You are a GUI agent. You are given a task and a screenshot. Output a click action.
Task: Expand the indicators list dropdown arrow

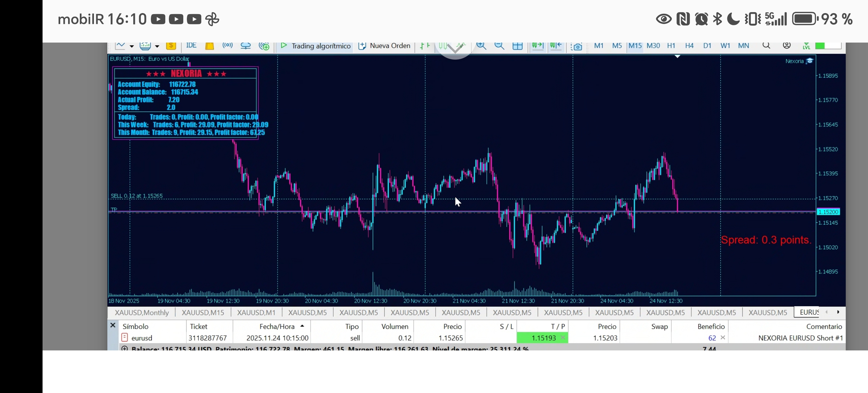(x=157, y=46)
